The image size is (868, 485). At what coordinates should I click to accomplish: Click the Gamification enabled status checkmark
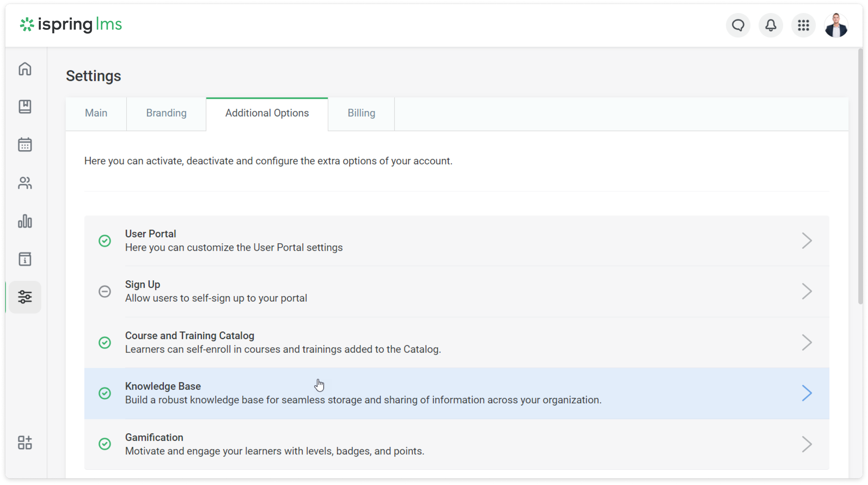point(105,444)
